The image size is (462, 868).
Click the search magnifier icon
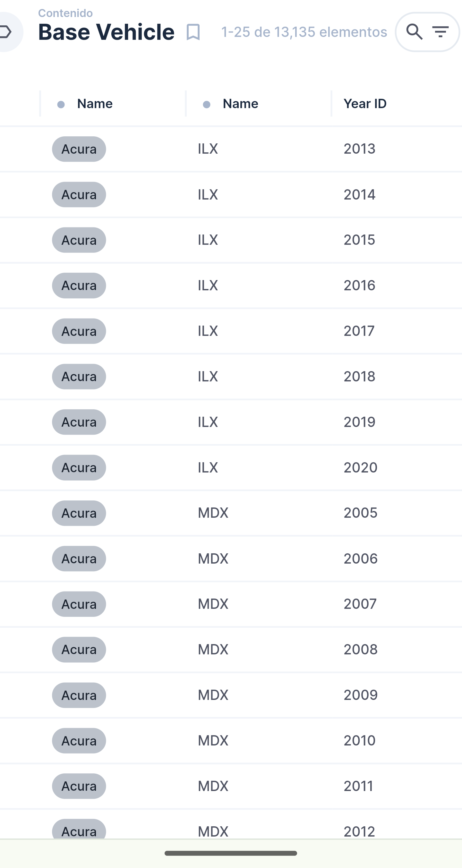[414, 32]
